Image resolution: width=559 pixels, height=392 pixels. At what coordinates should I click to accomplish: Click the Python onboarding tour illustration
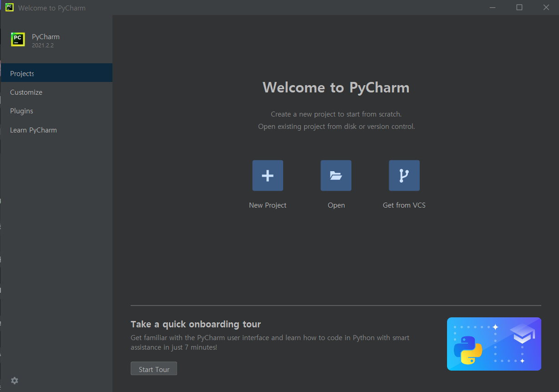point(494,344)
